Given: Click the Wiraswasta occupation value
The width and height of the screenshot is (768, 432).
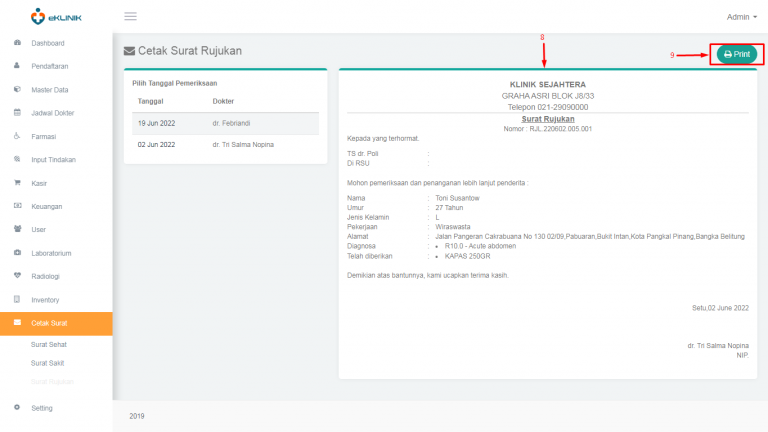Looking at the screenshot, I should tap(453, 227).
